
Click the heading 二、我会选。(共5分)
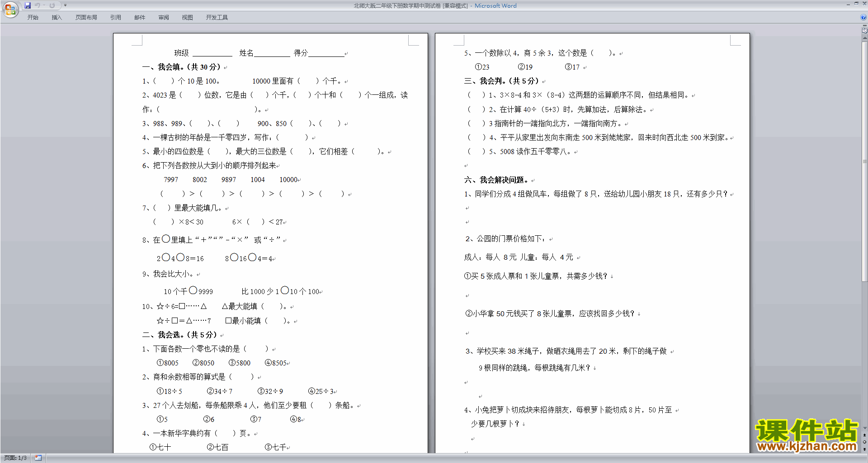coord(180,335)
